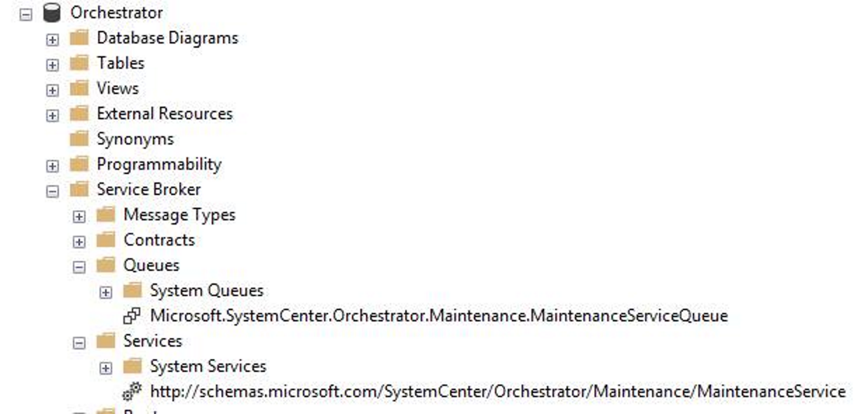The width and height of the screenshot is (868, 414).
Task: Click the Service Broker folder icon
Action: pyautogui.click(x=79, y=189)
